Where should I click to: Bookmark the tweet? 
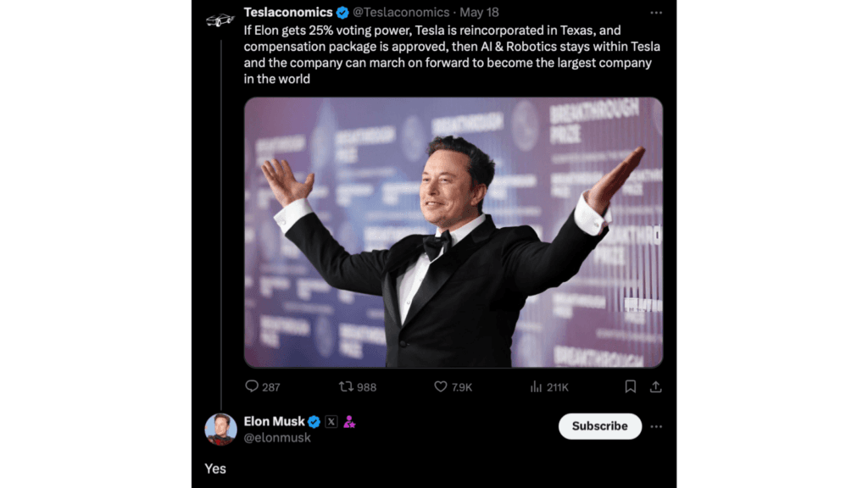coord(630,386)
